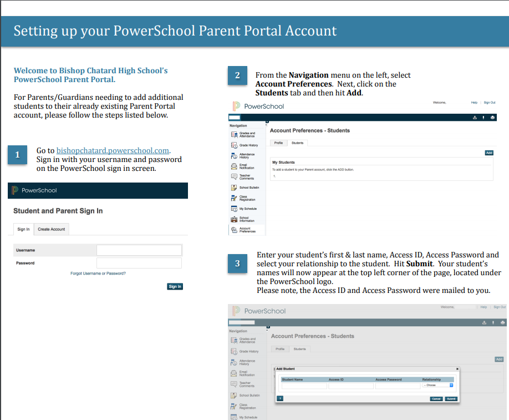The image size is (509, 420).
Task: Select the Profile tab in step 2
Action: (278, 143)
